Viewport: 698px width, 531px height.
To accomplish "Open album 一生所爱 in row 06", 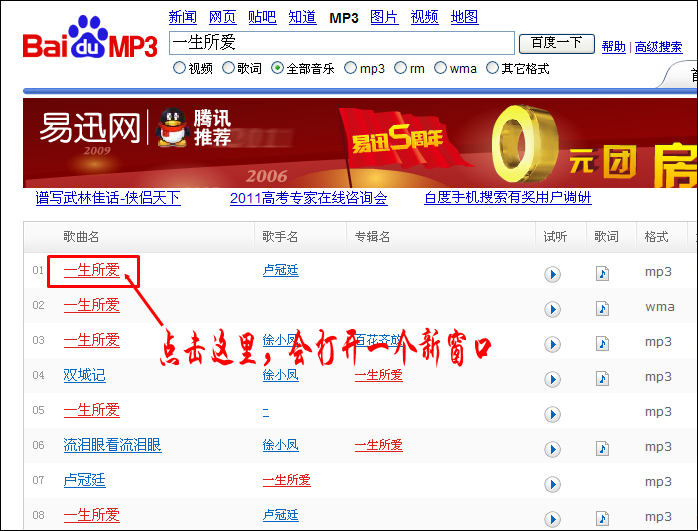I will [x=379, y=445].
